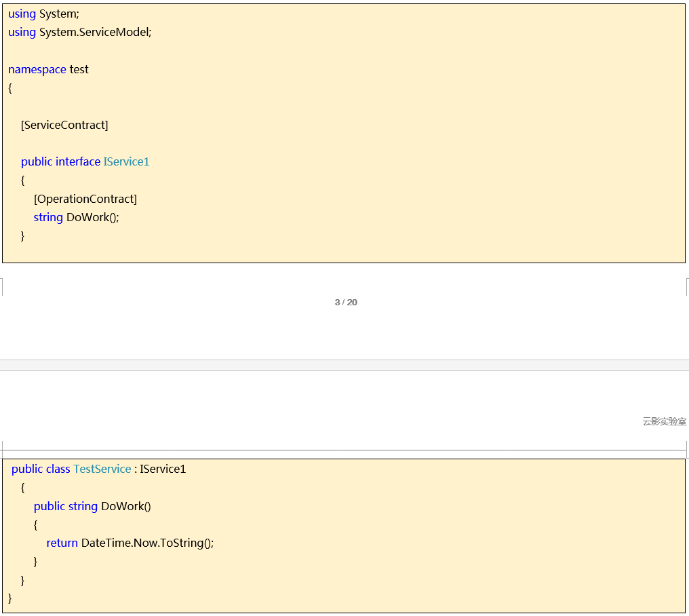Click the [ServiceContract] attribute text
This screenshot has height=616, width=689.
[64, 126]
